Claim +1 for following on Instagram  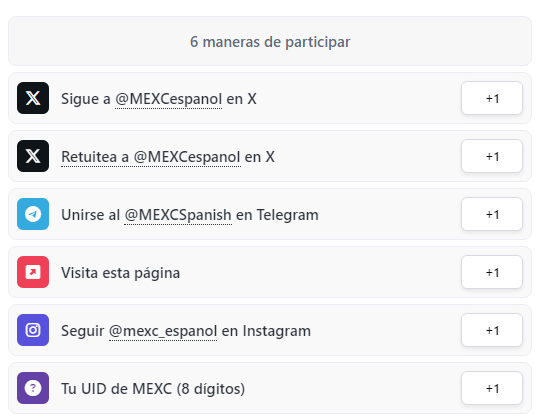[x=492, y=330]
